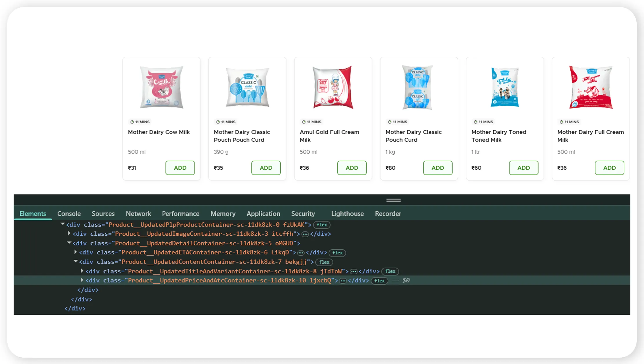Click the ₹31 price label
This screenshot has width=644, height=364.
tap(132, 168)
